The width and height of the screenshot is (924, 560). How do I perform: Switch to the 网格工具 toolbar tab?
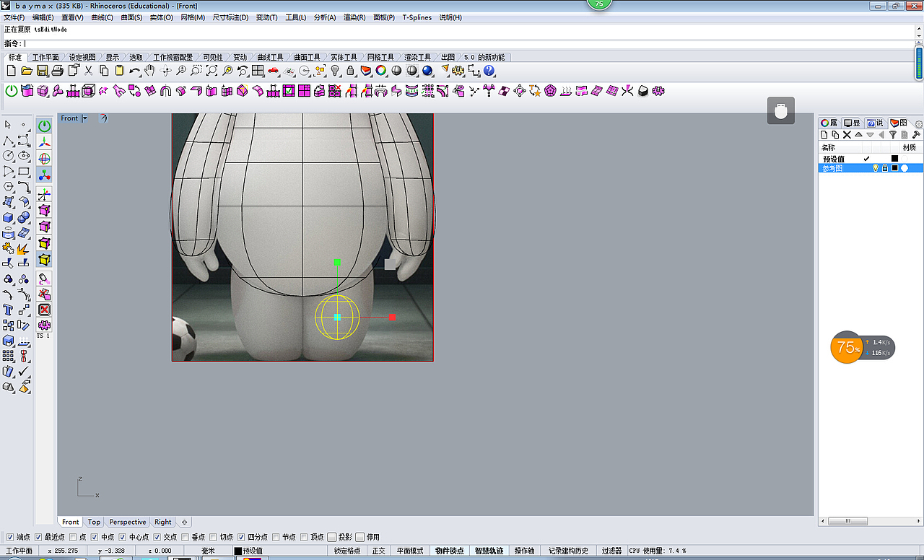coord(380,57)
